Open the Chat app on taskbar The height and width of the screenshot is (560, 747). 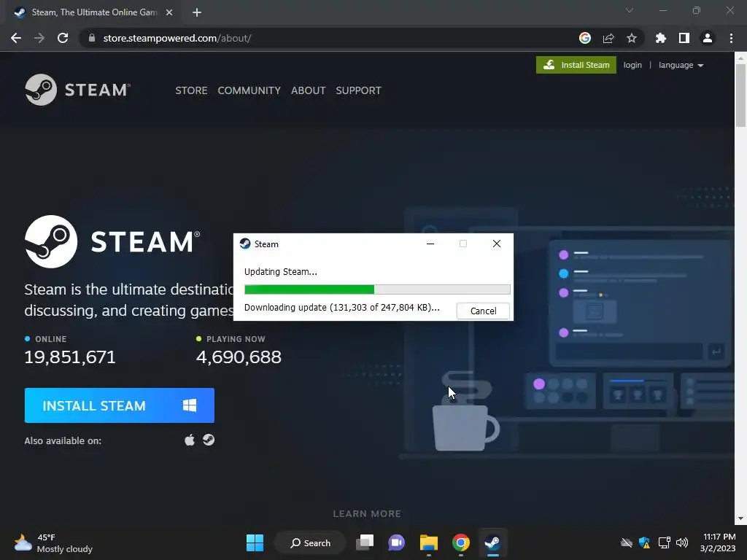pos(396,542)
